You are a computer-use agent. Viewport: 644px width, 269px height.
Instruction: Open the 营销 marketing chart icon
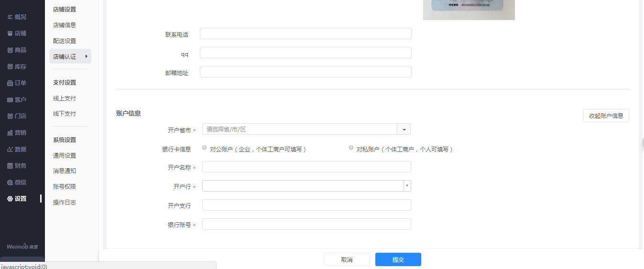pos(10,133)
